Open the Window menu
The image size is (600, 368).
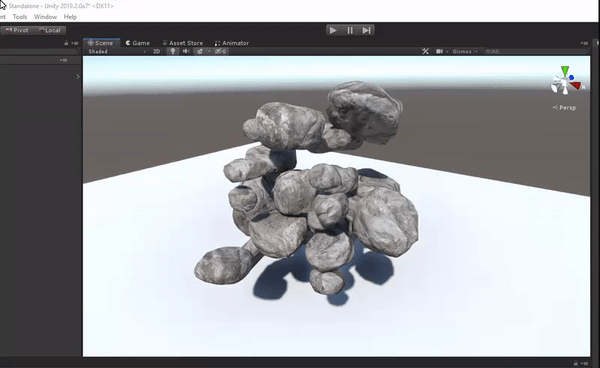(x=45, y=17)
